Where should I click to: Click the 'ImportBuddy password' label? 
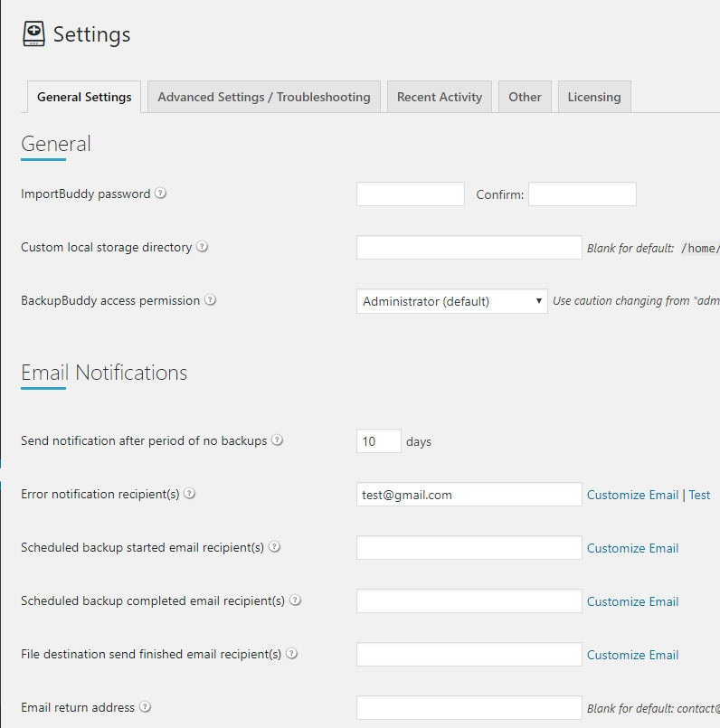(x=85, y=194)
